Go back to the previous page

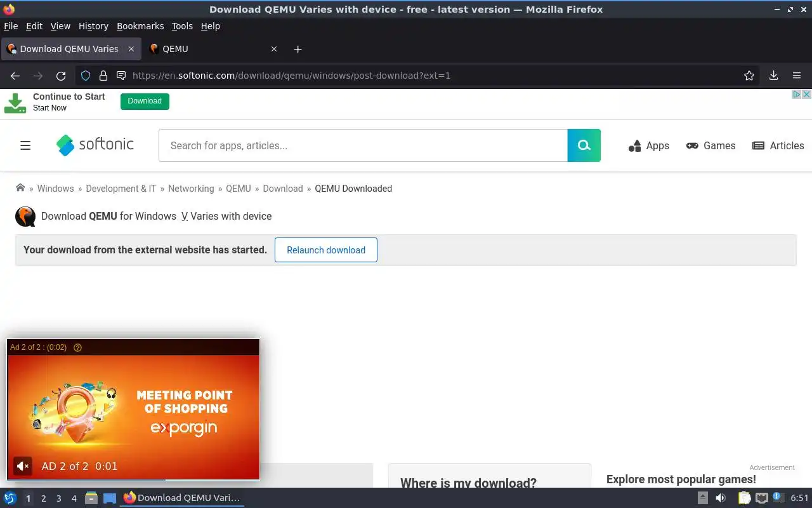15,76
